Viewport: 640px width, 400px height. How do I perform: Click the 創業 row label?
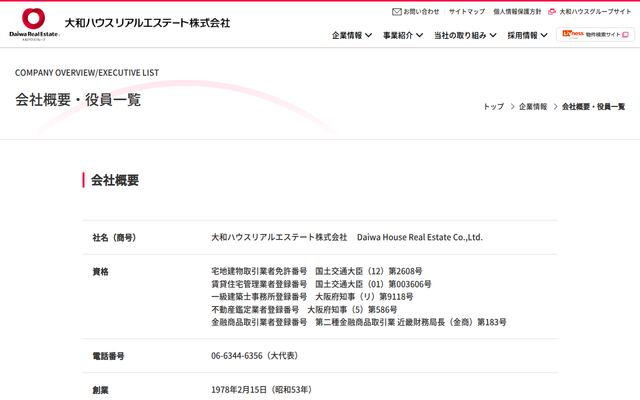(100, 390)
